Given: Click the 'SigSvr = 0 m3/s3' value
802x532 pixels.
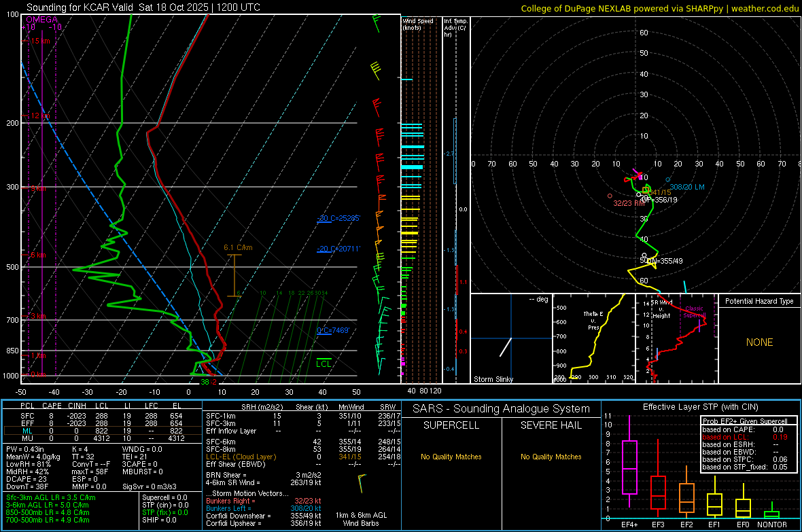Looking at the screenshot, I should (150, 487).
